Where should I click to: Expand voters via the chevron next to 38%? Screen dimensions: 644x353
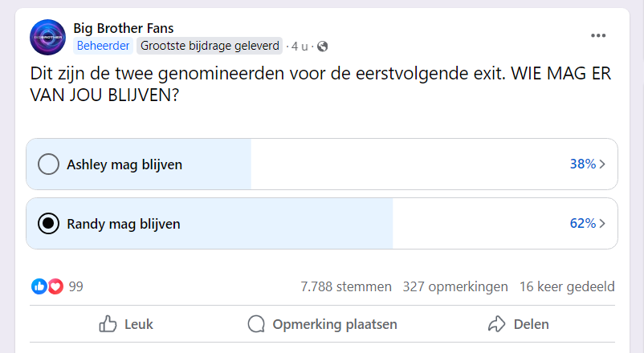pos(602,164)
